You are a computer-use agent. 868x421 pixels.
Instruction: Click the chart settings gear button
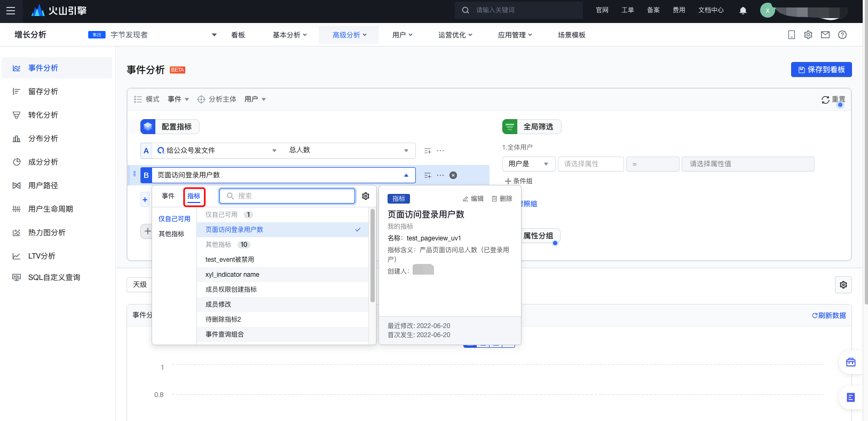coord(843,285)
